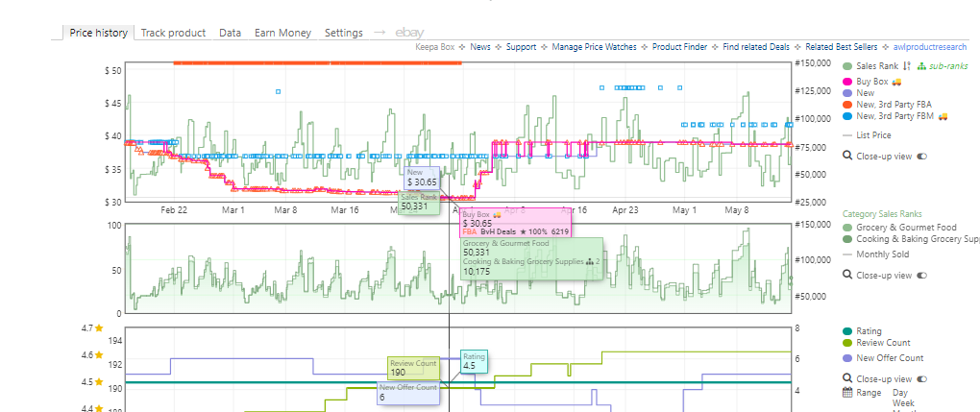Set the chart range to Day

click(900, 393)
